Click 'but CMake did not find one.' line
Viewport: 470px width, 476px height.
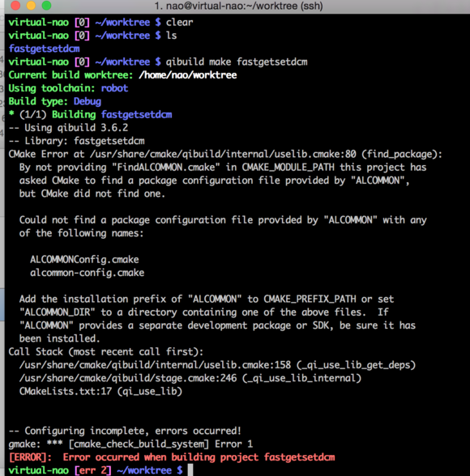(x=92, y=193)
